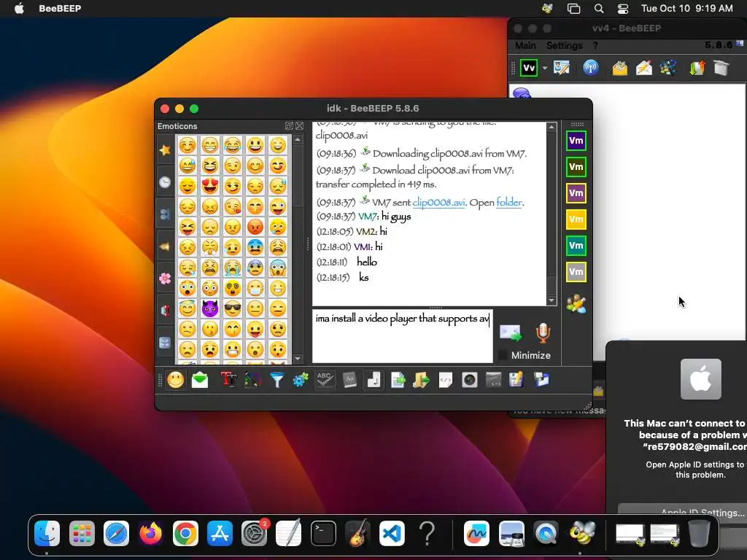The image size is (747, 560).
Task: Toggle the emoticons smiley button in chat toolbar
Action: tap(175, 380)
